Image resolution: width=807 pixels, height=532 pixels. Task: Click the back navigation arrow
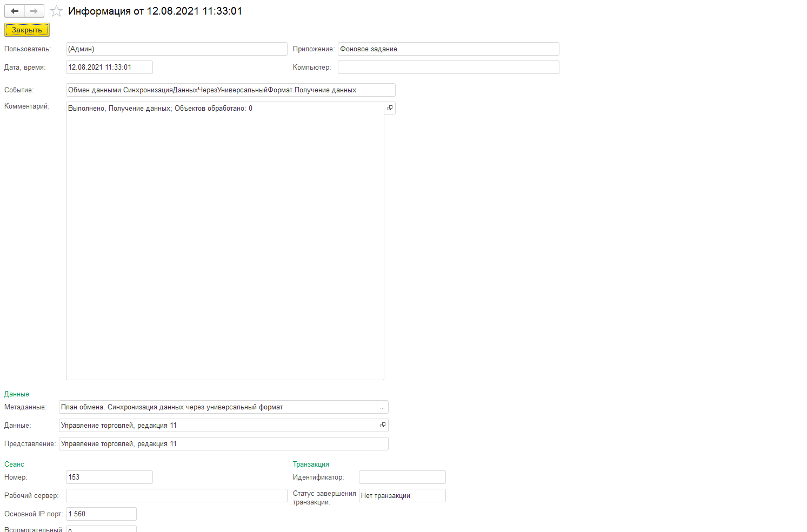click(15, 11)
